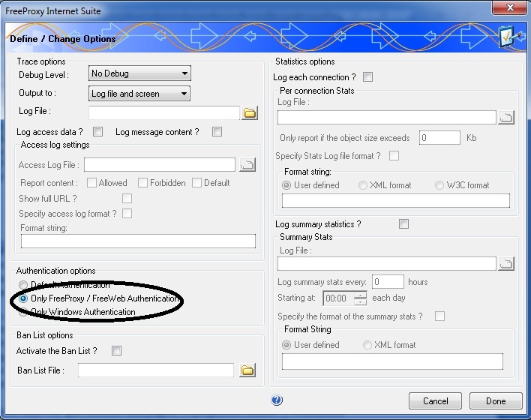Select Default Authentication radio button
Viewport: 531px width, 420px height.
pyautogui.click(x=23, y=285)
